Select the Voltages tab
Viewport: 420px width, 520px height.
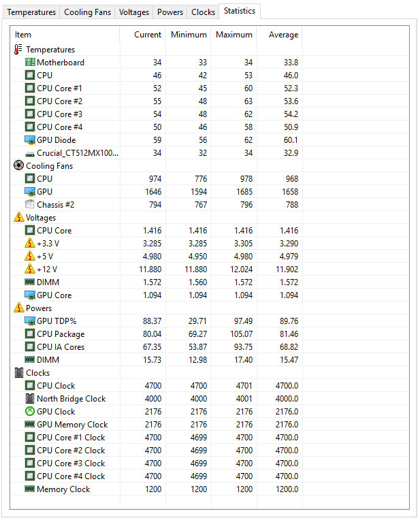(134, 12)
